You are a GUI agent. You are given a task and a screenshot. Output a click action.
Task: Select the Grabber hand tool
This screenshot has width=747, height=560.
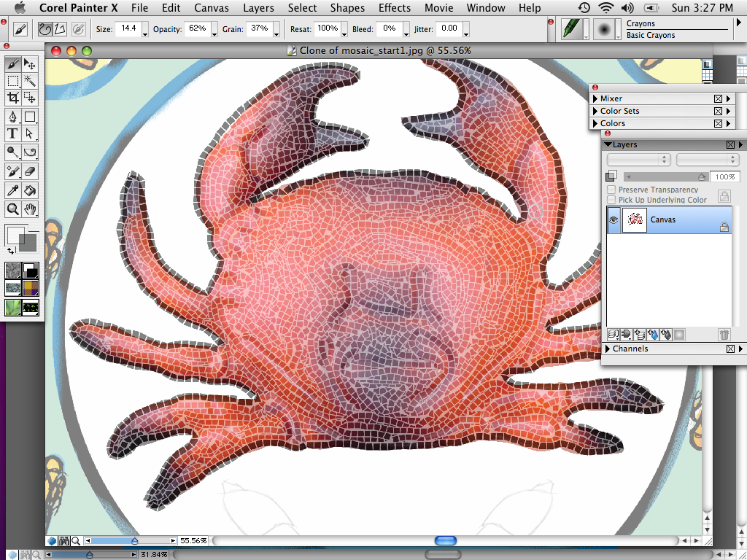pos(30,209)
